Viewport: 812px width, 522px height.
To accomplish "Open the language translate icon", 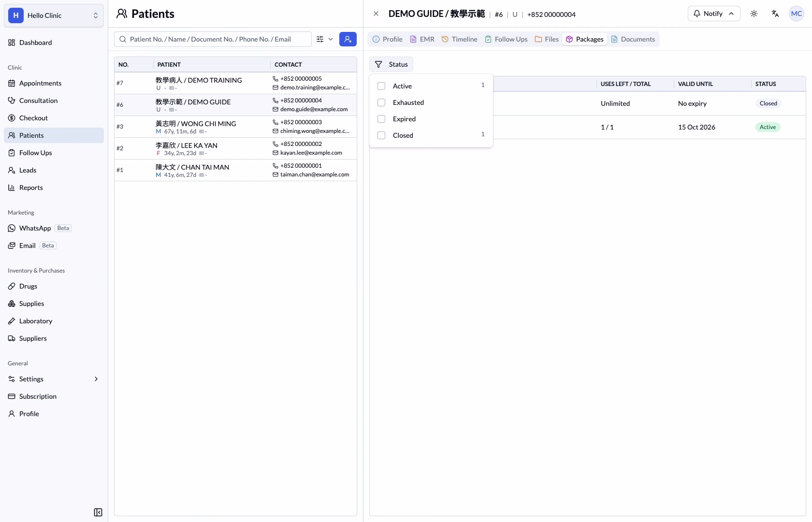I will point(775,14).
